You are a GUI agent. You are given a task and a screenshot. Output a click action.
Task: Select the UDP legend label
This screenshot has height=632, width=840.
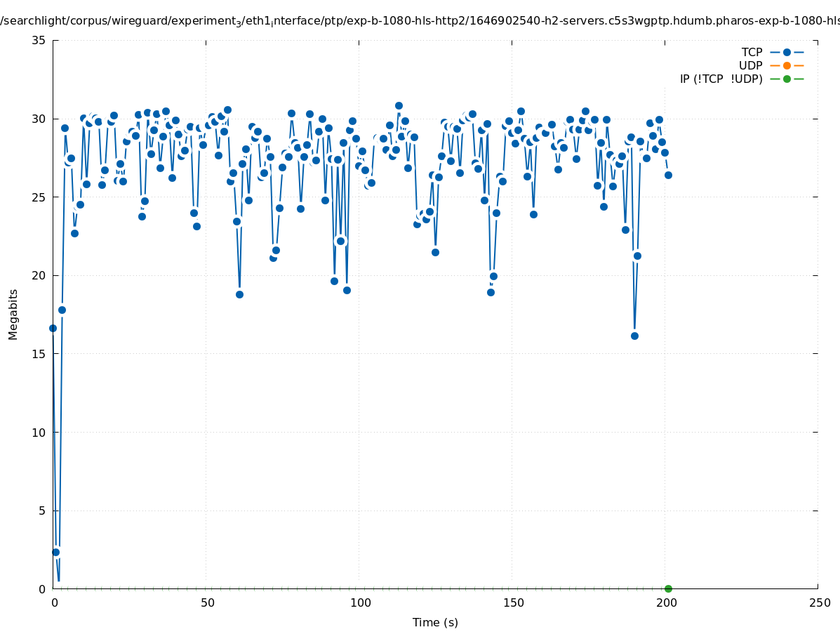[x=750, y=65]
